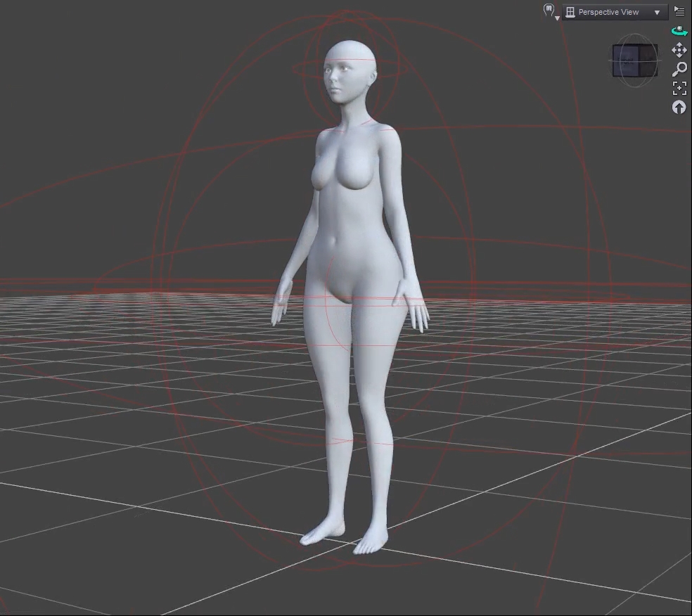Select the magnifier dolly zoom tool
The width and height of the screenshot is (692, 616).
(679, 70)
